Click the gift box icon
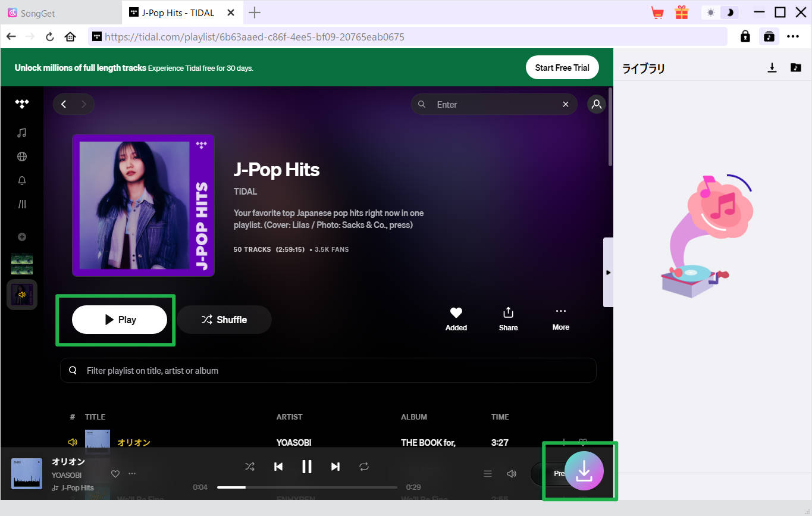 (x=681, y=12)
